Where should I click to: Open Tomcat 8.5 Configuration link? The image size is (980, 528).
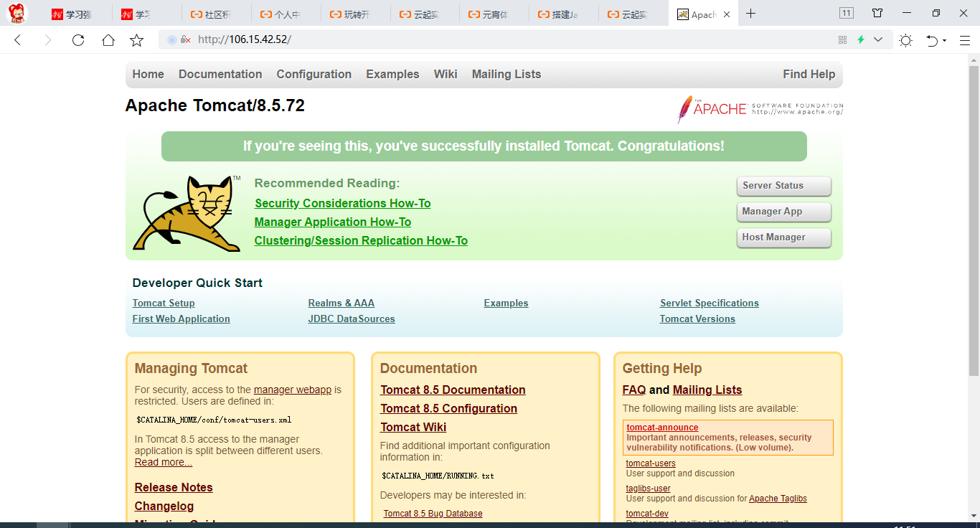point(448,409)
